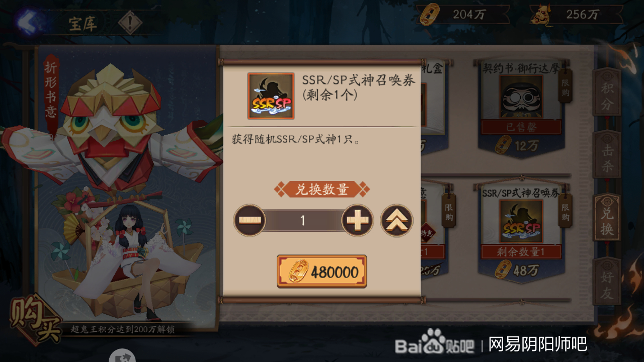Decrease exchange quantity with minus button
This screenshot has width=644, height=362.
pyautogui.click(x=250, y=220)
